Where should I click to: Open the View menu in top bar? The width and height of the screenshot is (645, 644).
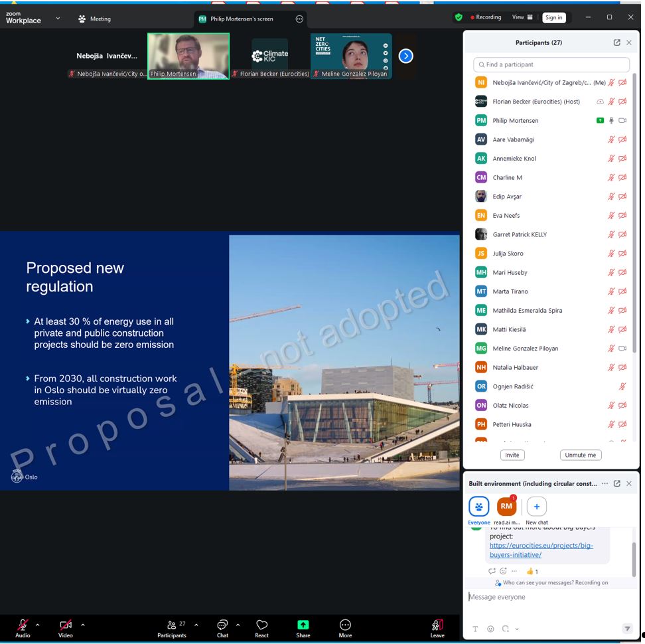[522, 17]
